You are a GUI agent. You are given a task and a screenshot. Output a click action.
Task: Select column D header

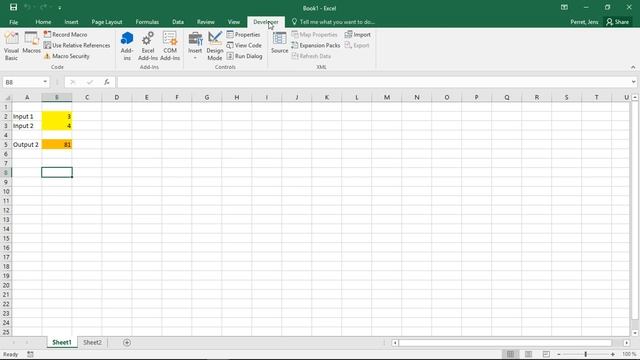pos(117,98)
